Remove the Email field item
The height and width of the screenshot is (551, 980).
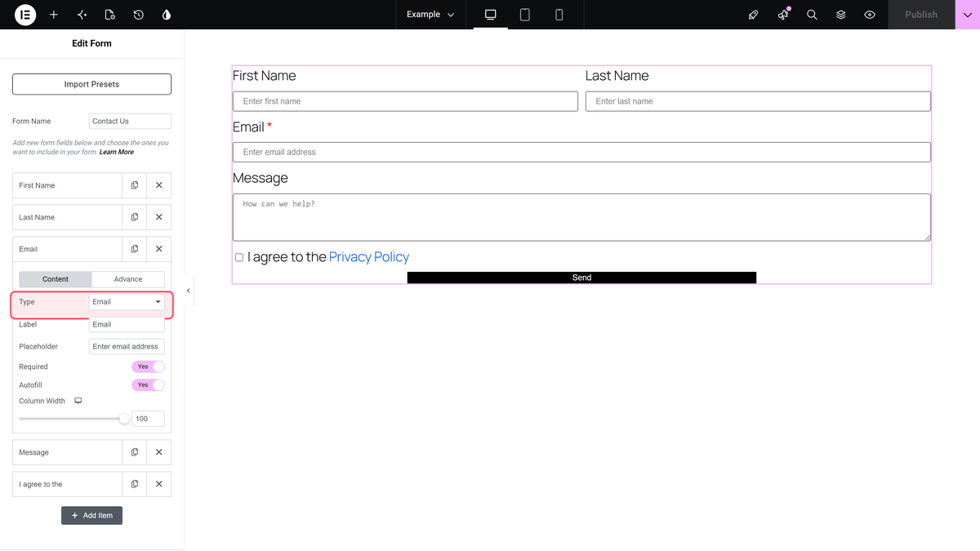(159, 249)
